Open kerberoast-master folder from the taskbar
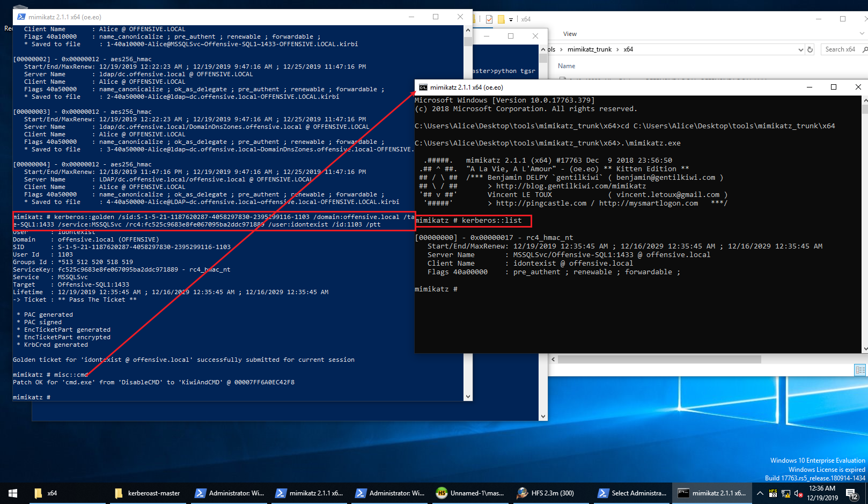This screenshot has height=504, width=868. [x=148, y=493]
